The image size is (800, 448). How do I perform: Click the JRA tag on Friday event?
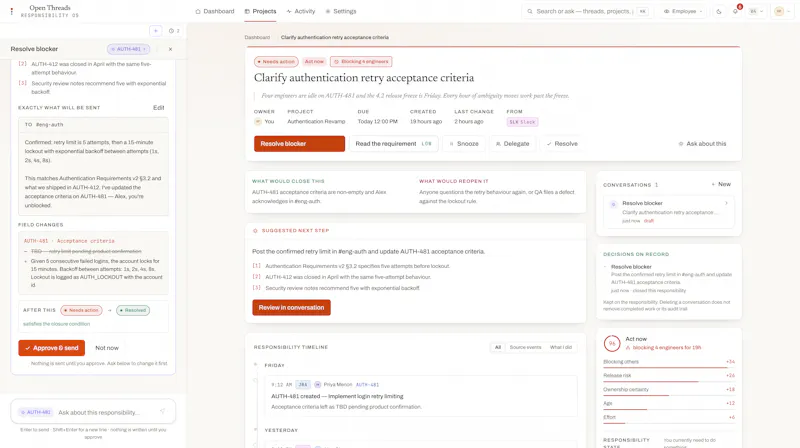coord(303,385)
